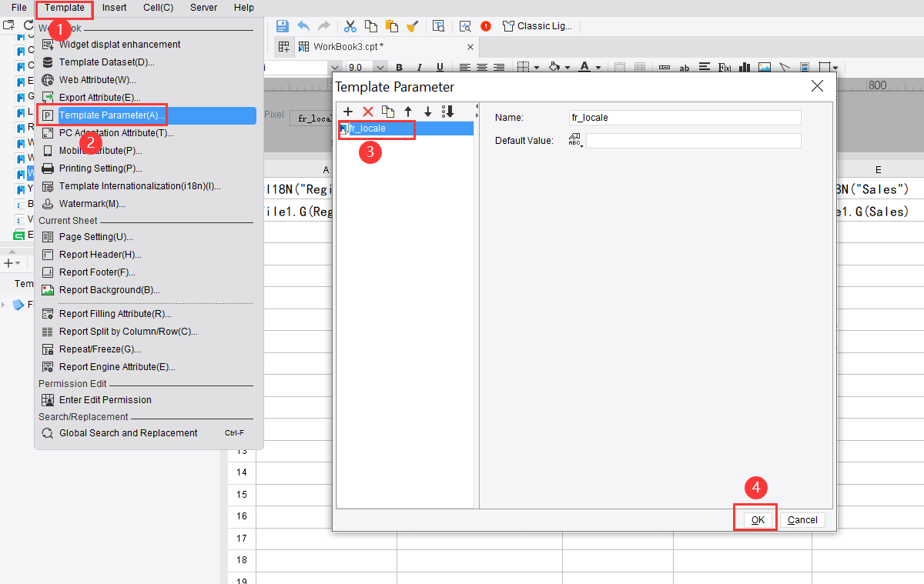Toggle underline formatting on toolbar
Image resolution: width=924 pixels, height=584 pixels.
[440, 67]
